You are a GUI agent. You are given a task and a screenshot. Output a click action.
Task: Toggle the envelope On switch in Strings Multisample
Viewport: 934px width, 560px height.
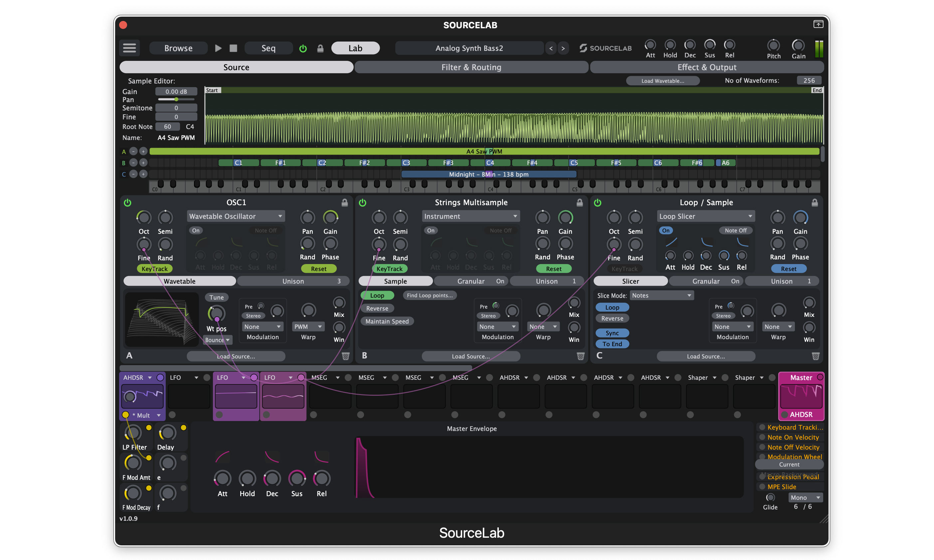[431, 230]
